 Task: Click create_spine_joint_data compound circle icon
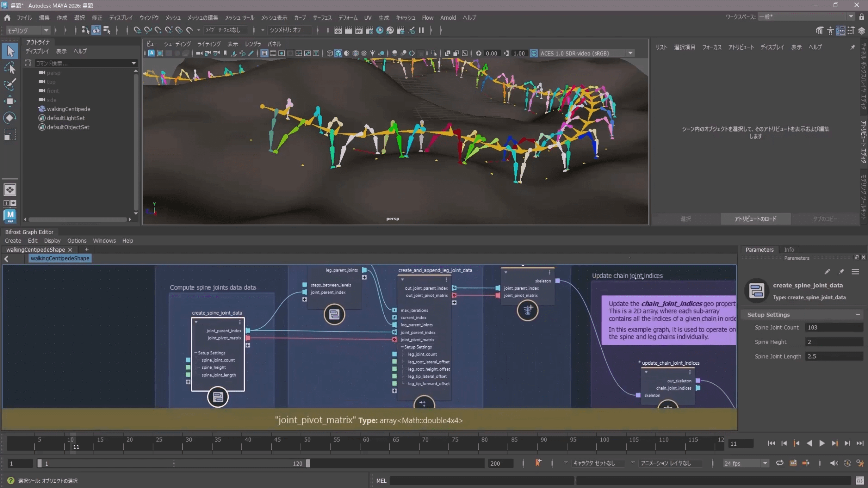(218, 397)
